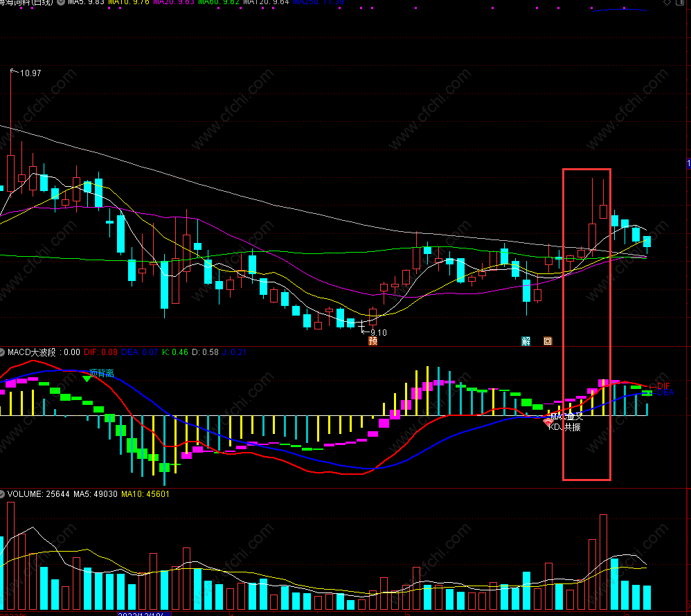
Task: Click the volume MA10: 45601 label
Action: click(145, 494)
